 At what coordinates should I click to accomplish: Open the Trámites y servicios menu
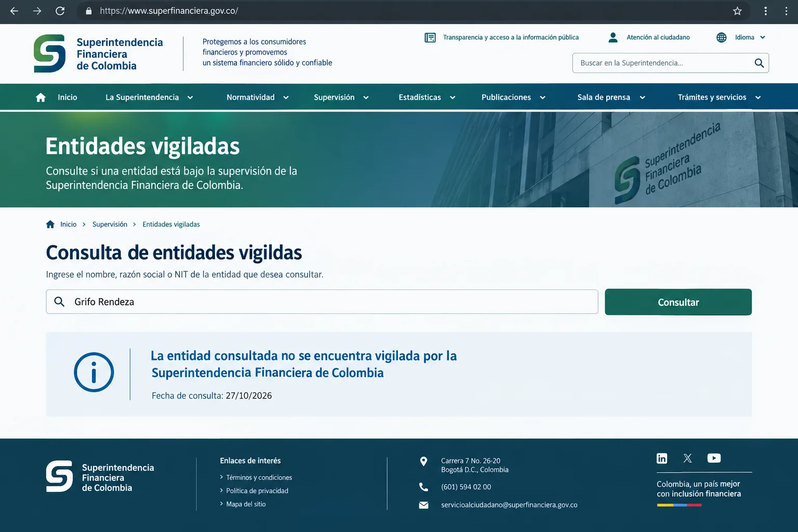[x=720, y=97]
